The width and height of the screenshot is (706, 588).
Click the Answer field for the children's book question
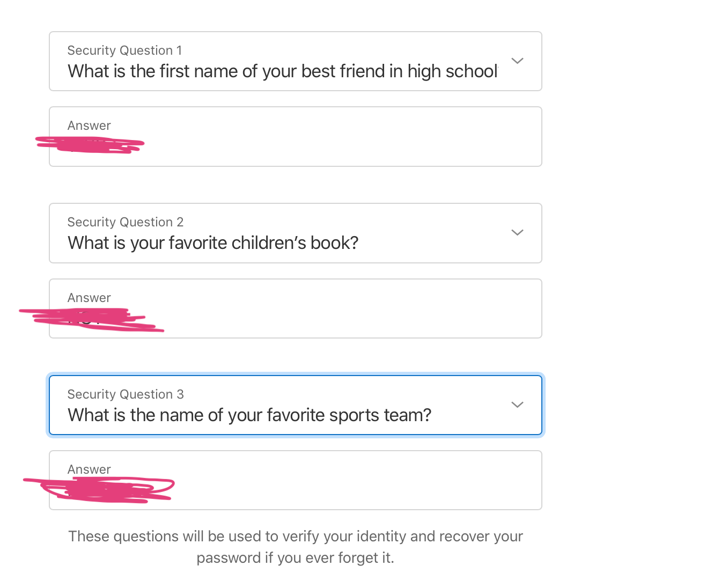point(296,308)
